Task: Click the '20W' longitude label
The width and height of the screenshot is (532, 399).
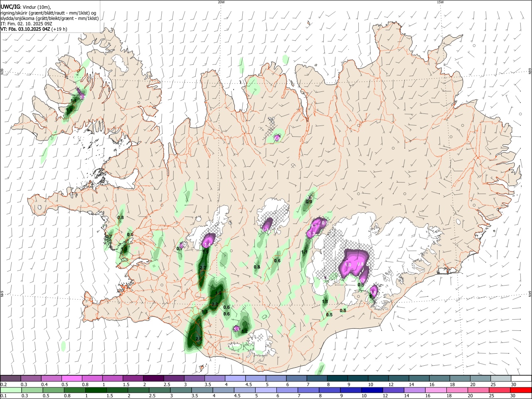Action: (x=221, y=2)
